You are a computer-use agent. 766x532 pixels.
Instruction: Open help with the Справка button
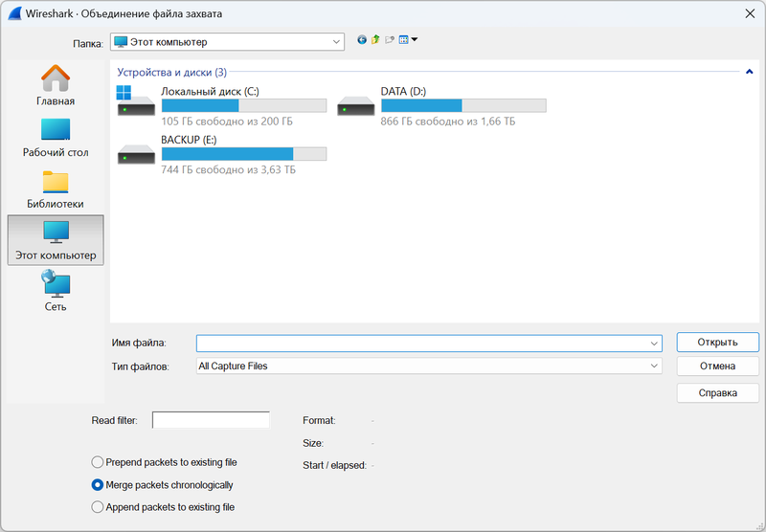717,393
